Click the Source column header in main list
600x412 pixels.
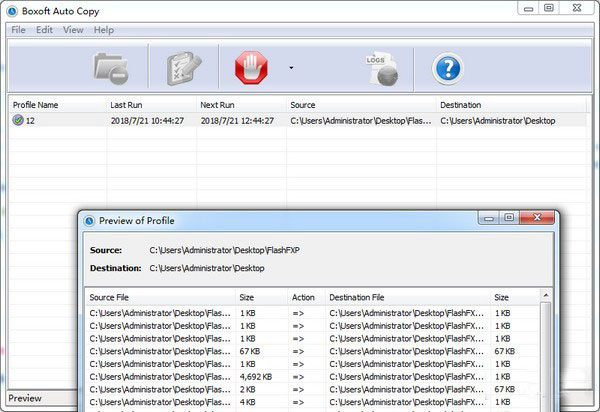point(361,105)
